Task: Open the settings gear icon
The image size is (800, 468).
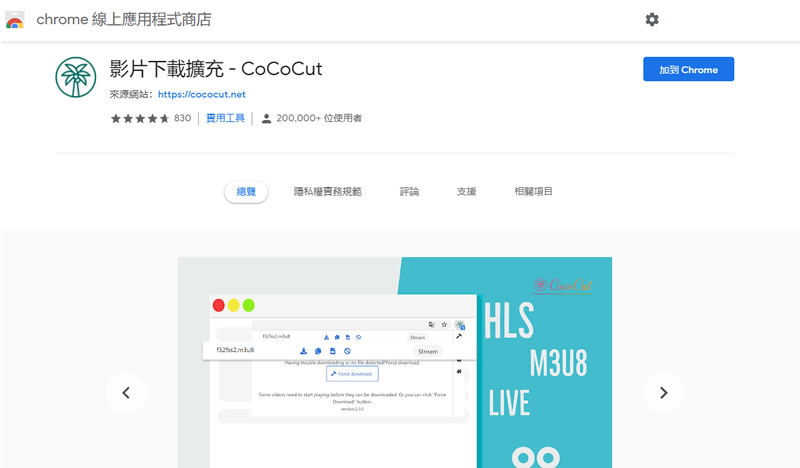Action: [x=652, y=19]
